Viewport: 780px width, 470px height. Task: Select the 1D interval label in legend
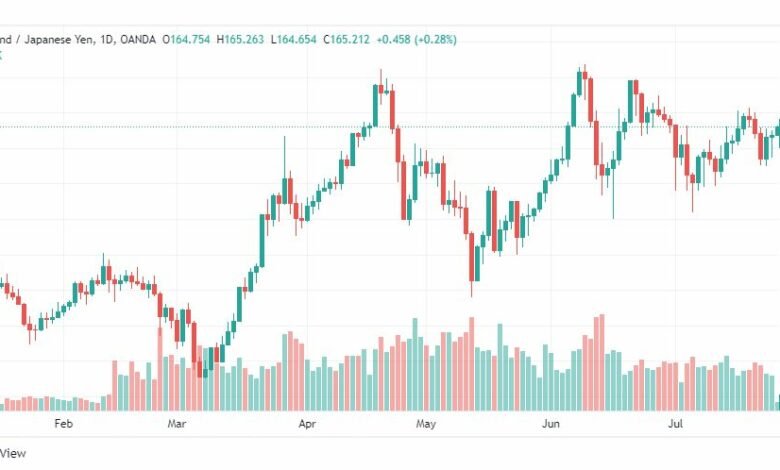pyautogui.click(x=106, y=39)
